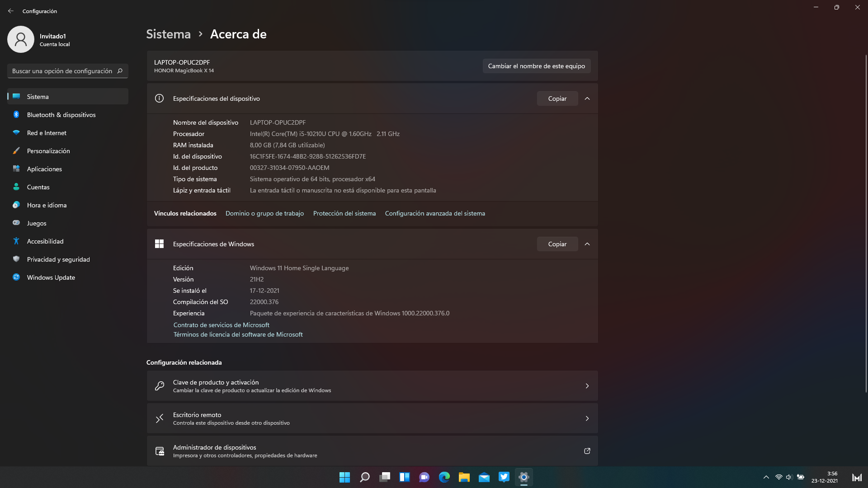Show hidden system tray icons
868x488 pixels.
766,477
